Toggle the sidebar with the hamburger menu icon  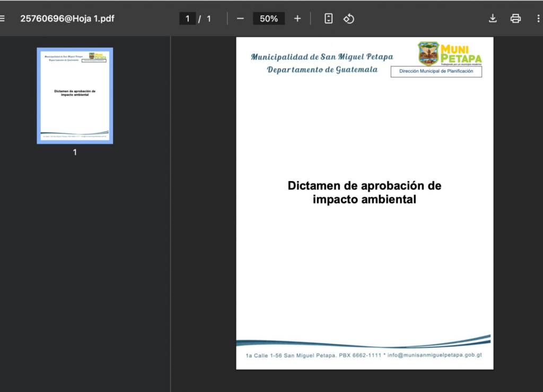point(3,19)
